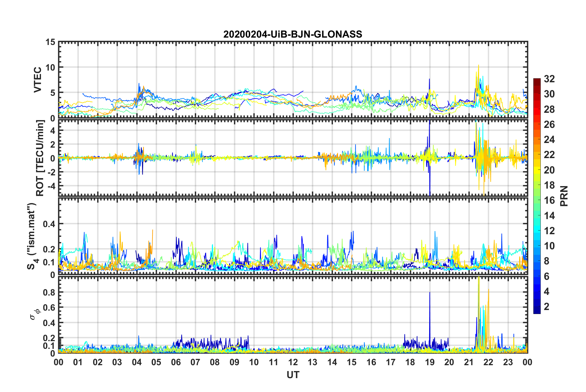Click the 15 tick on the VTEC axis
The width and height of the screenshot is (586, 392).
(50, 42)
